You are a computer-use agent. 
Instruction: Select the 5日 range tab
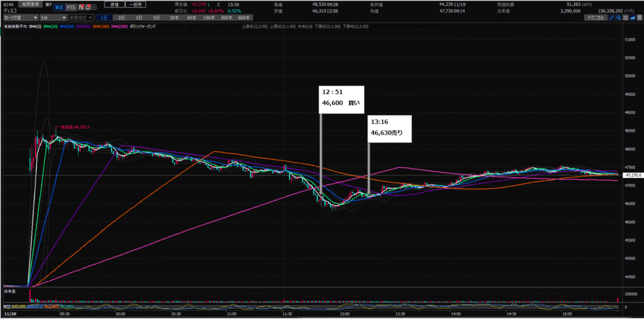(156, 18)
